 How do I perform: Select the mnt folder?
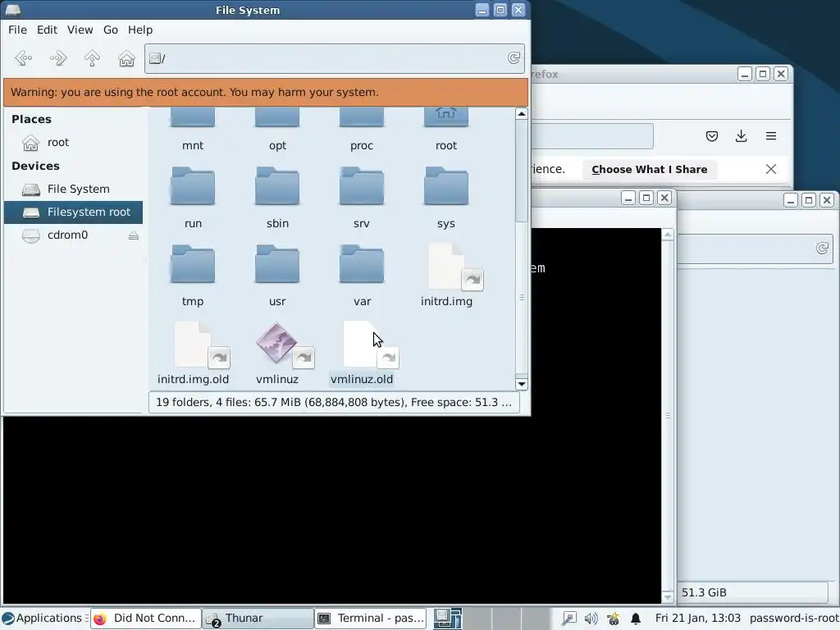coord(193,130)
